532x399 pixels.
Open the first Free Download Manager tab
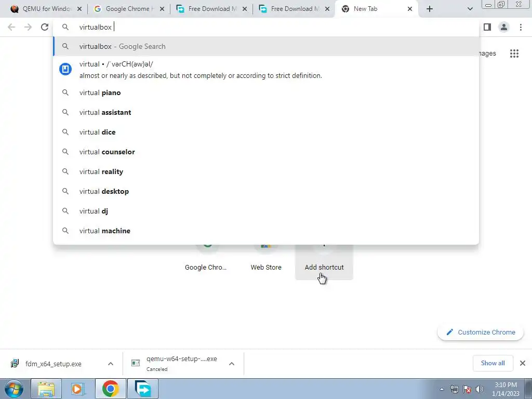point(210,9)
